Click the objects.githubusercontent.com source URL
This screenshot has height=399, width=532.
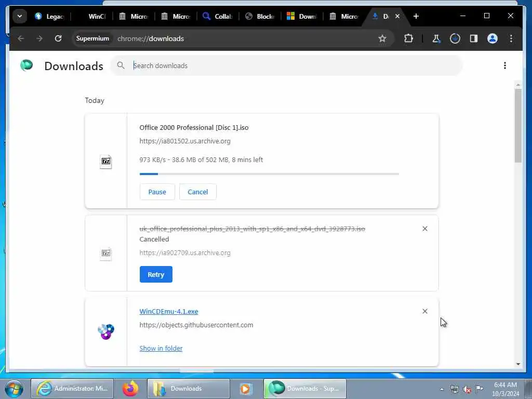click(196, 325)
